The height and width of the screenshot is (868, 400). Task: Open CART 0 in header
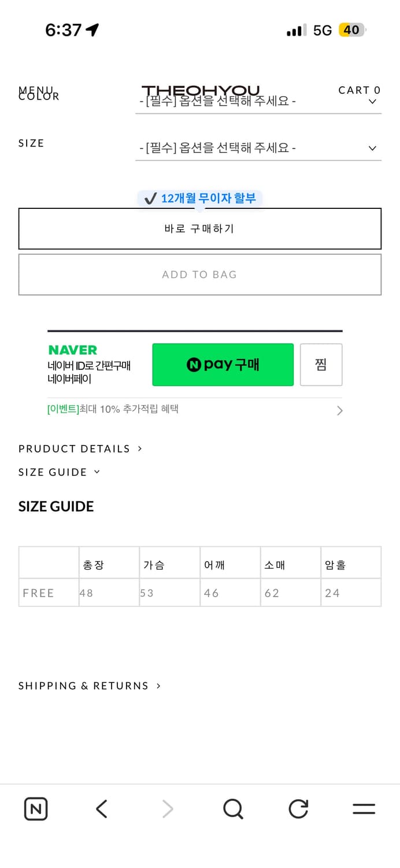(x=359, y=90)
